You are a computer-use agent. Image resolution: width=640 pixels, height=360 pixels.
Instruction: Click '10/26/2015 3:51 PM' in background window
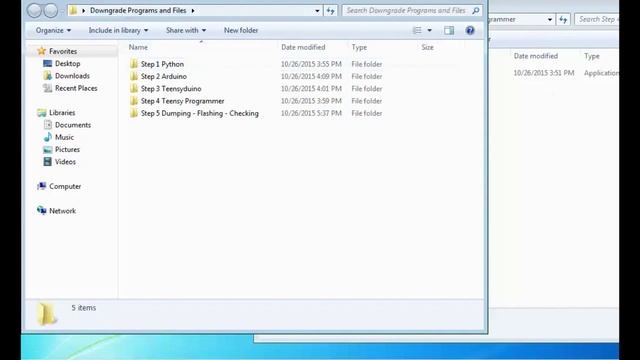(x=544, y=73)
